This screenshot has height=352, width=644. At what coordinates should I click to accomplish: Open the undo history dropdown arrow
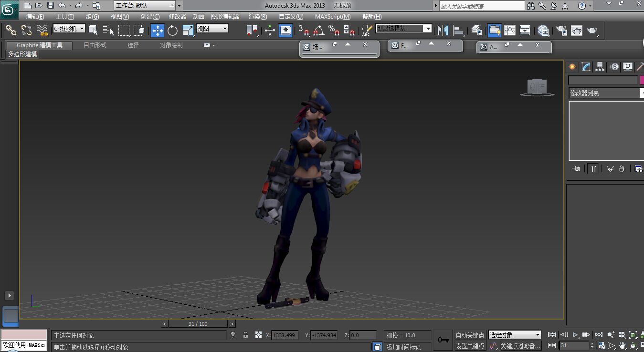(x=70, y=6)
